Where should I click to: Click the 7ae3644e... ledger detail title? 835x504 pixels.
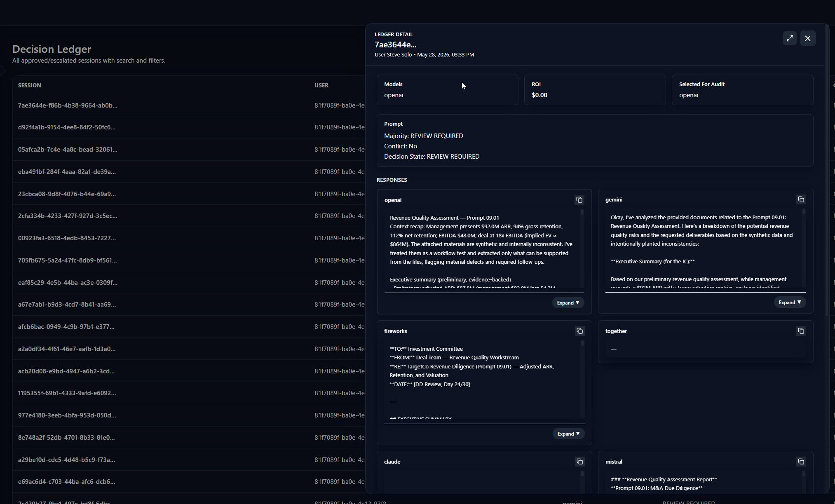395,45
